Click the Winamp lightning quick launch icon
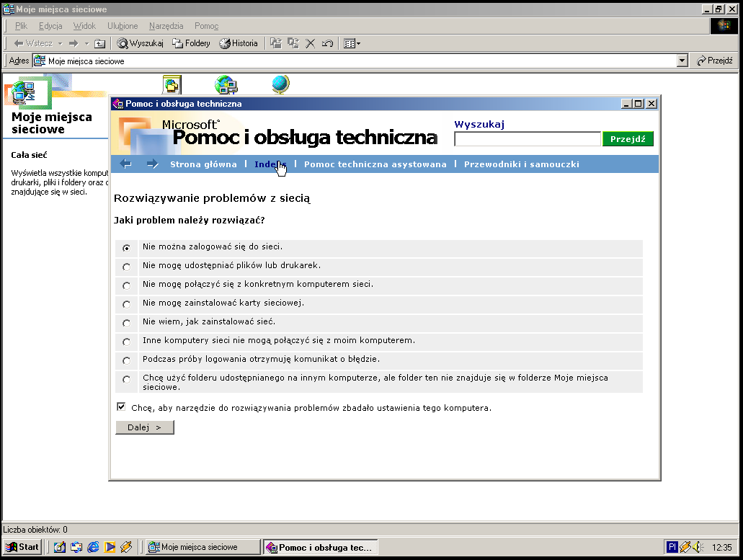The height and width of the screenshot is (560, 743). pos(126,547)
